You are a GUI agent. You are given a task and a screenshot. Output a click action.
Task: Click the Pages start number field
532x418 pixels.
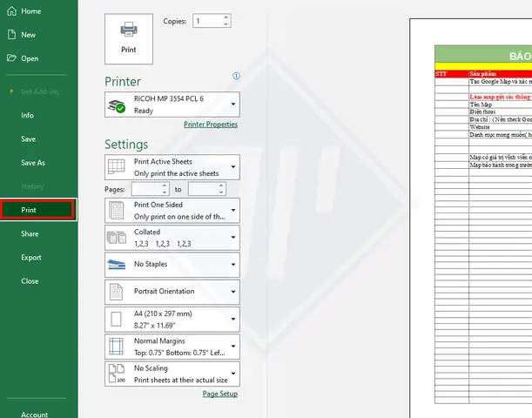point(146,189)
